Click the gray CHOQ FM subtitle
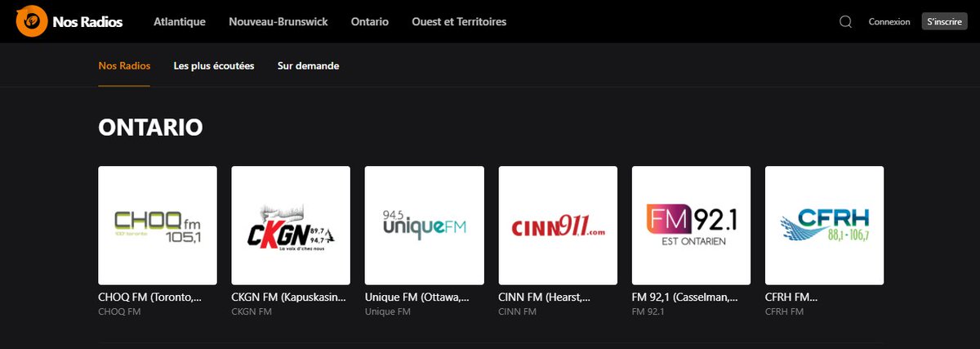 pos(119,312)
